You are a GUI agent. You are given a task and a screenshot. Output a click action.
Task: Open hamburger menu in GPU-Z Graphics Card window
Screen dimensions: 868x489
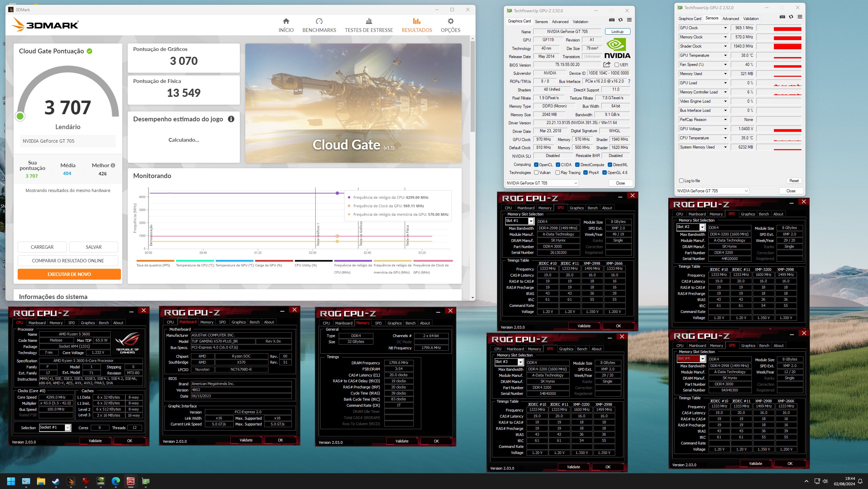pos(629,20)
